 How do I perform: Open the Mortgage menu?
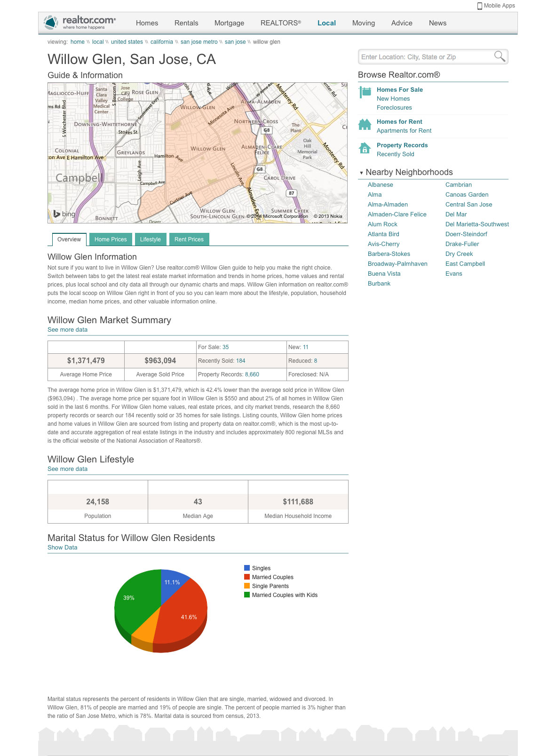(229, 23)
